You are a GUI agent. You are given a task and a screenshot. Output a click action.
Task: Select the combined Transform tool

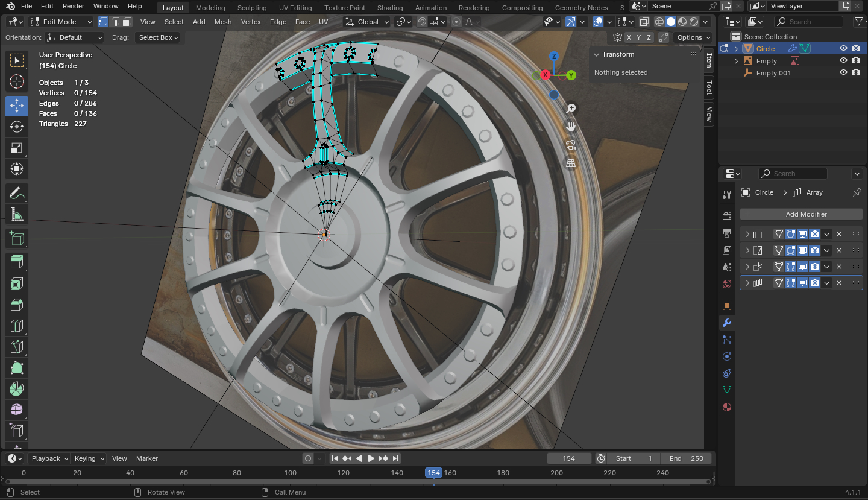point(17,169)
